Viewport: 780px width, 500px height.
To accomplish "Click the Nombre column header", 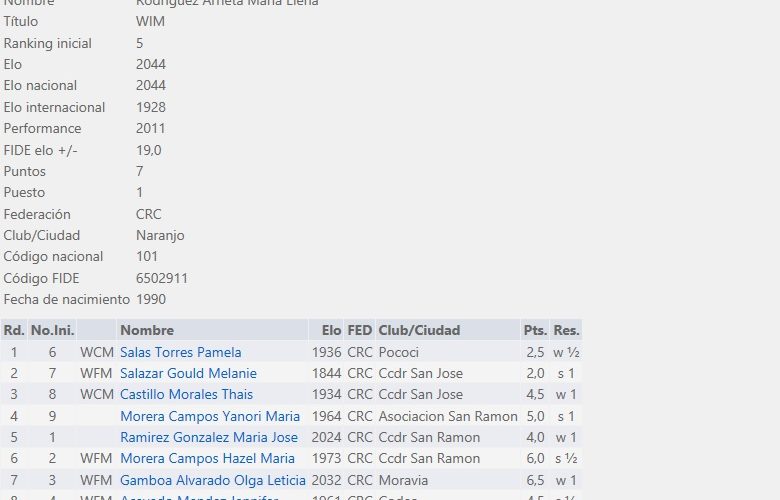I will coord(147,330).
